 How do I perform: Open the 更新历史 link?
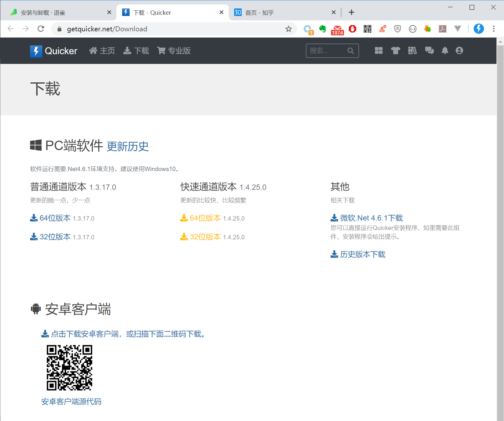point(128,146)
